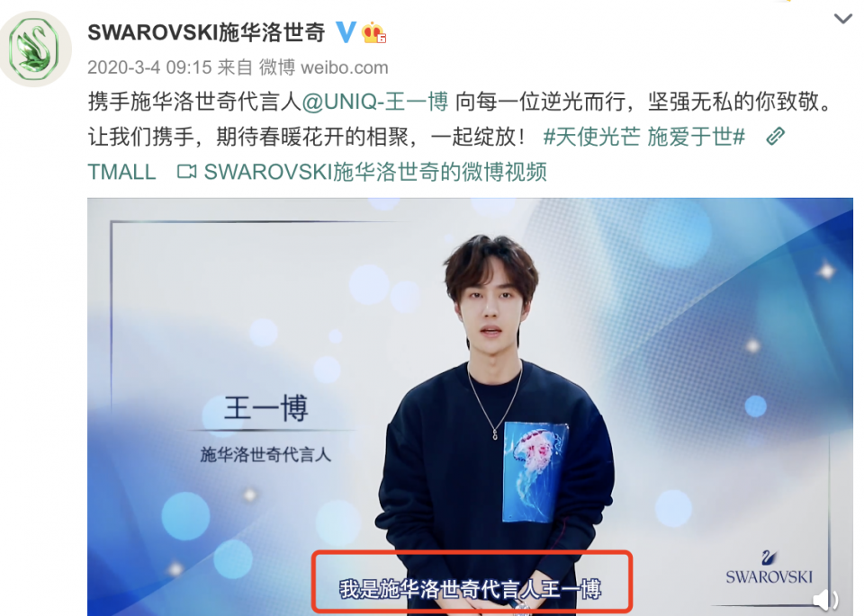
Task: Open the 2020-3-4 09:15 timestamp link
Action: coord(149,67)
